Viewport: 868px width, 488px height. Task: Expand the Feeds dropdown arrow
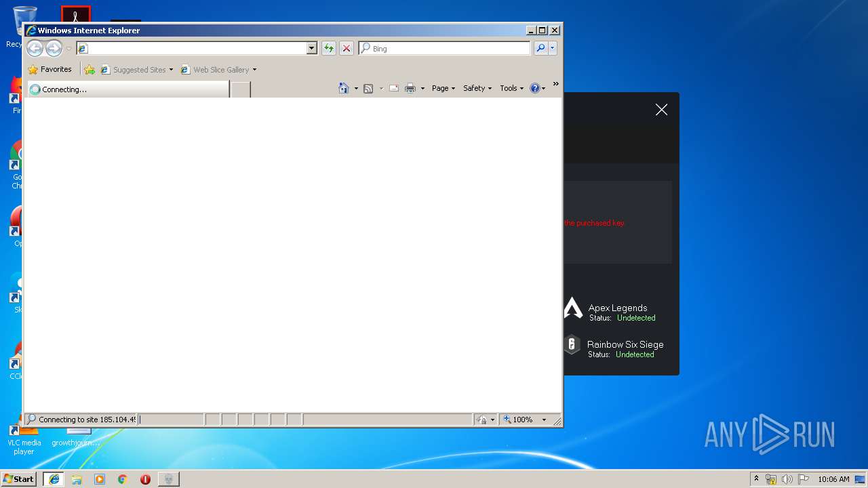(x=381, y=88)
